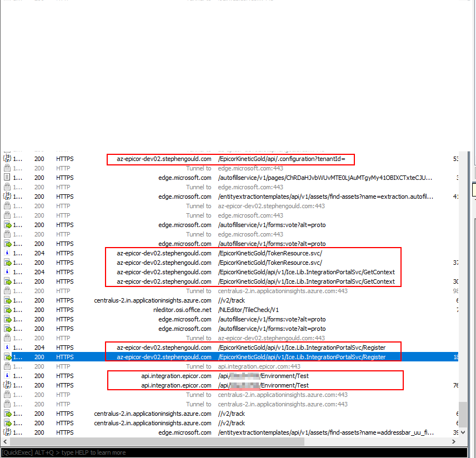
Task: Click the 204 result of the TokenResource.svc session
Action: [x=39, y=253]
